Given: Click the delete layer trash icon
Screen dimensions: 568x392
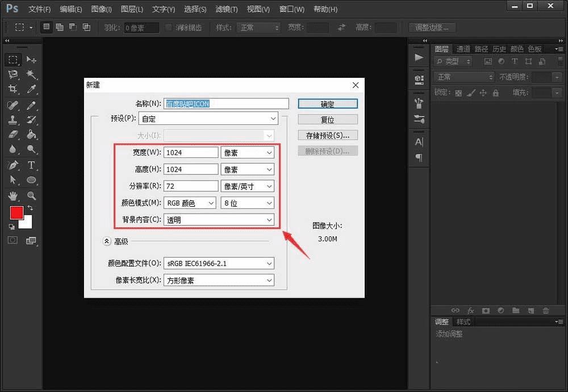Looking at the screenshot, I should click(546, 310).
